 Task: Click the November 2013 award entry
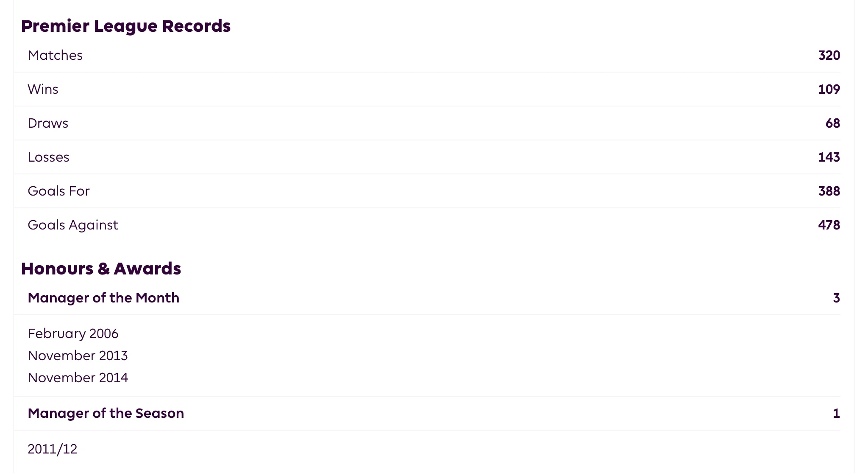[x=78, y=356]
